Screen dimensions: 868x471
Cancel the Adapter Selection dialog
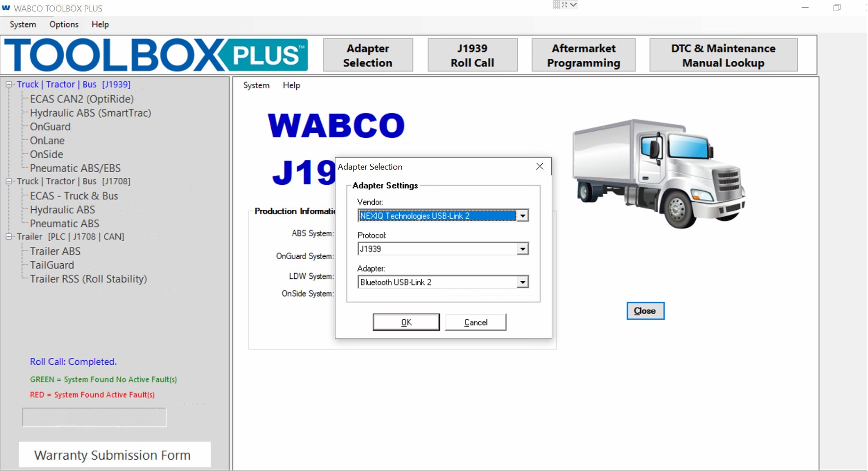tap(475, 322)
